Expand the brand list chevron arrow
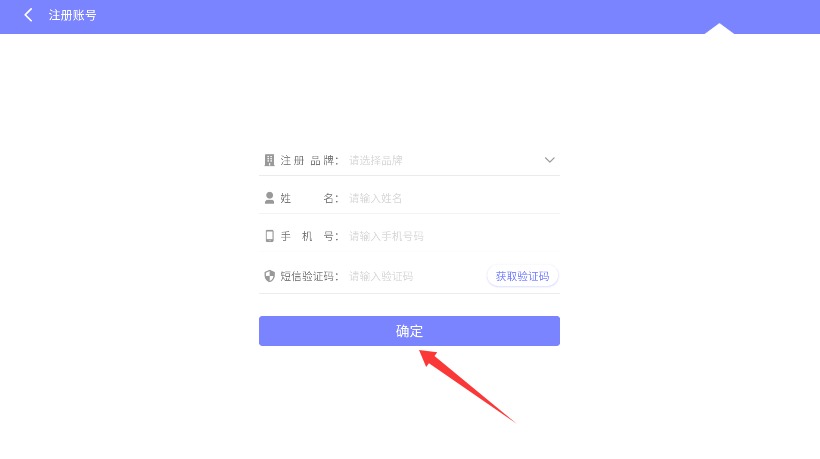This screenshot has width=820, height=459. [x=549, y=160]
